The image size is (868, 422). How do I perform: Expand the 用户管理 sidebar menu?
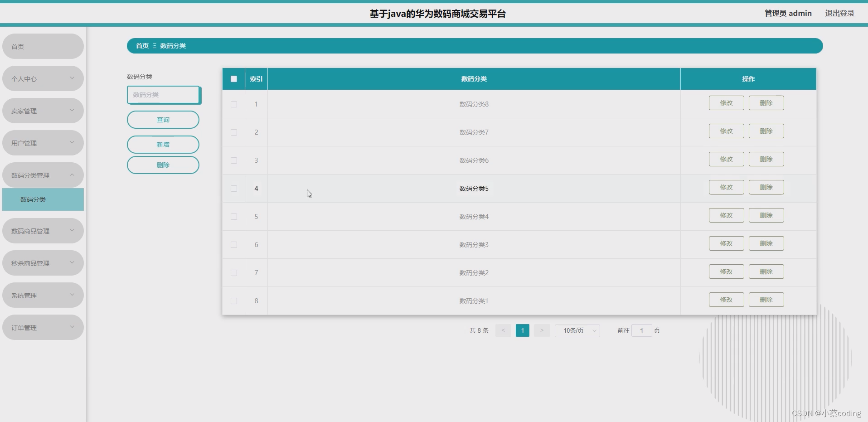coord(43,143)
